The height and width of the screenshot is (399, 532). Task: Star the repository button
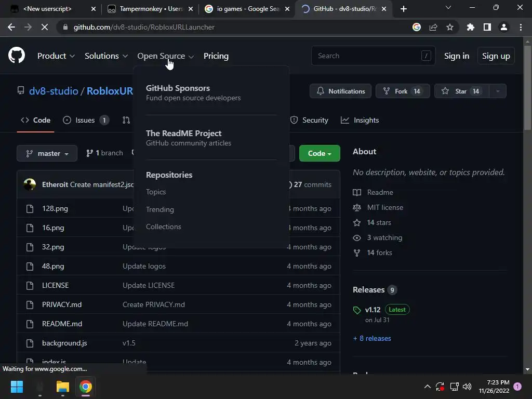pos(462,91)
